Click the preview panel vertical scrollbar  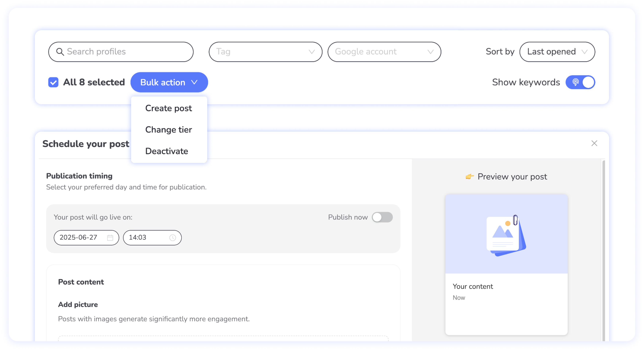click(x=604, y=250)
